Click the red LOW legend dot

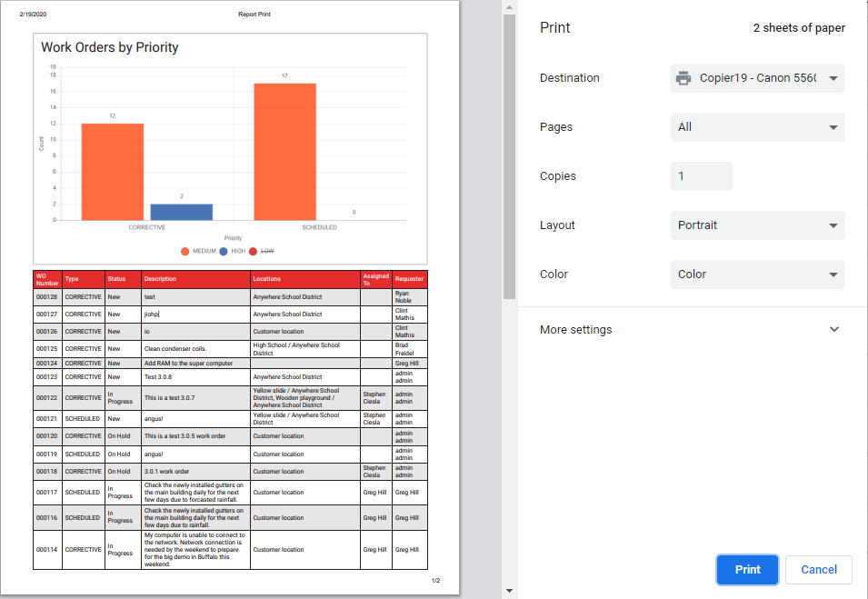tap(254, 252)
